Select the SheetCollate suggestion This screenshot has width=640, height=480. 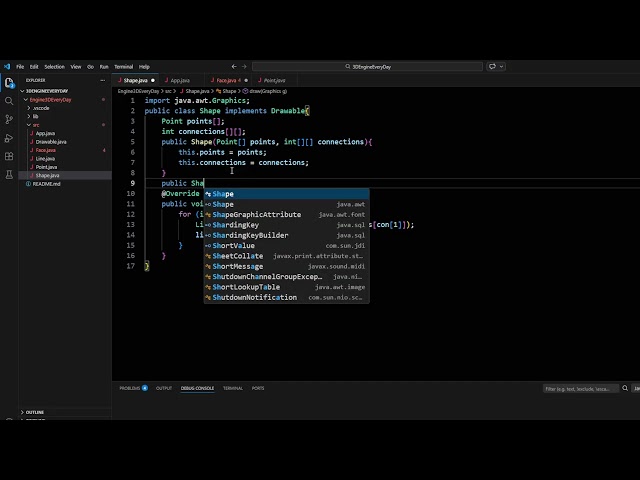287,256
